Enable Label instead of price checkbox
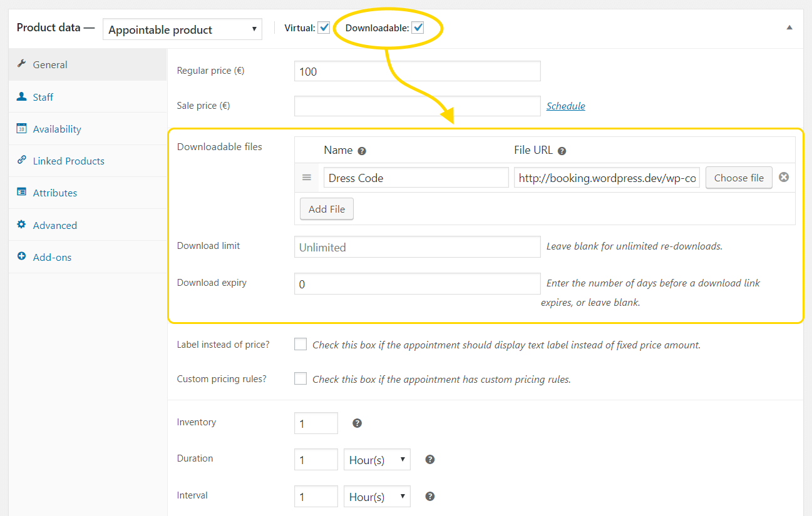 (x=301, y=344)
